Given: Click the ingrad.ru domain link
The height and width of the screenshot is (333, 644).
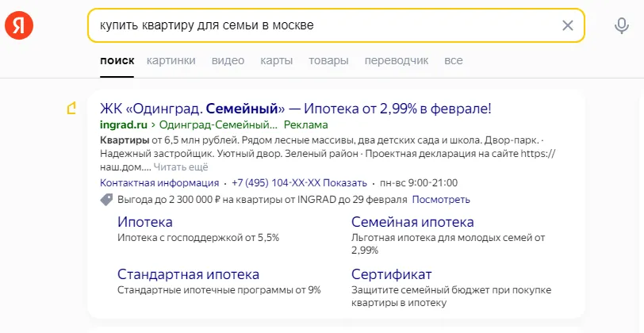Looking at the screenshot, I should pos(124,124).
